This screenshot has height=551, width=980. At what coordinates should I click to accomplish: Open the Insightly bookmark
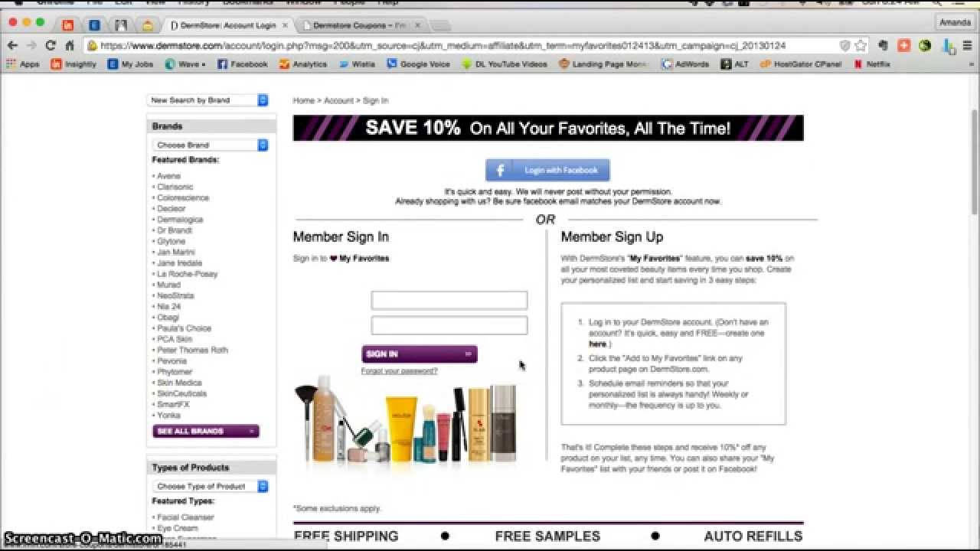pyautogui.click(x=73, y=64)
